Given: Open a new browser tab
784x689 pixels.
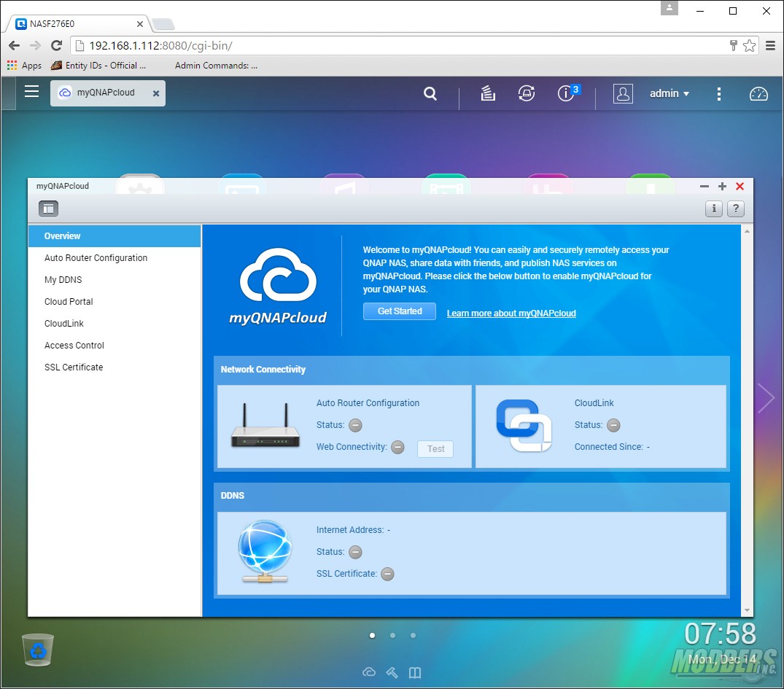Looking at the screenshot, I should coord(163,23).
